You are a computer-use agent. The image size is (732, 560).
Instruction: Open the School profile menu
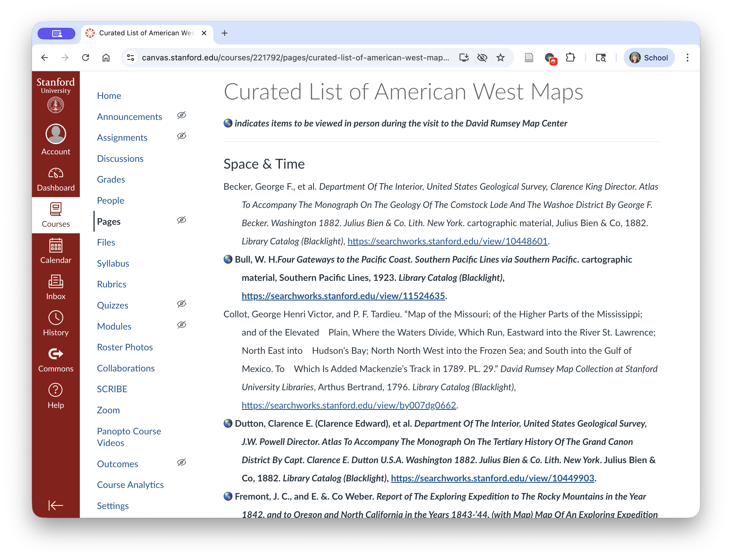pyautogui.click(x=649, y=57)
